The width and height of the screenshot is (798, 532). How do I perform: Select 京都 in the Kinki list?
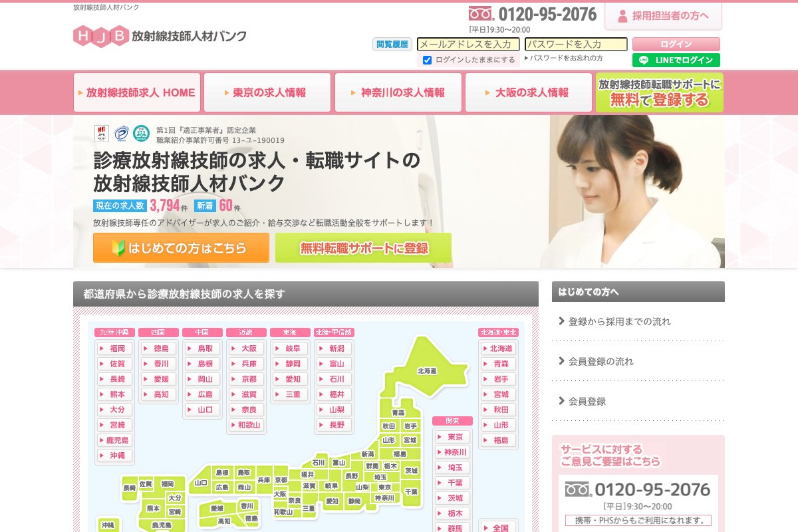coord(247,379)
